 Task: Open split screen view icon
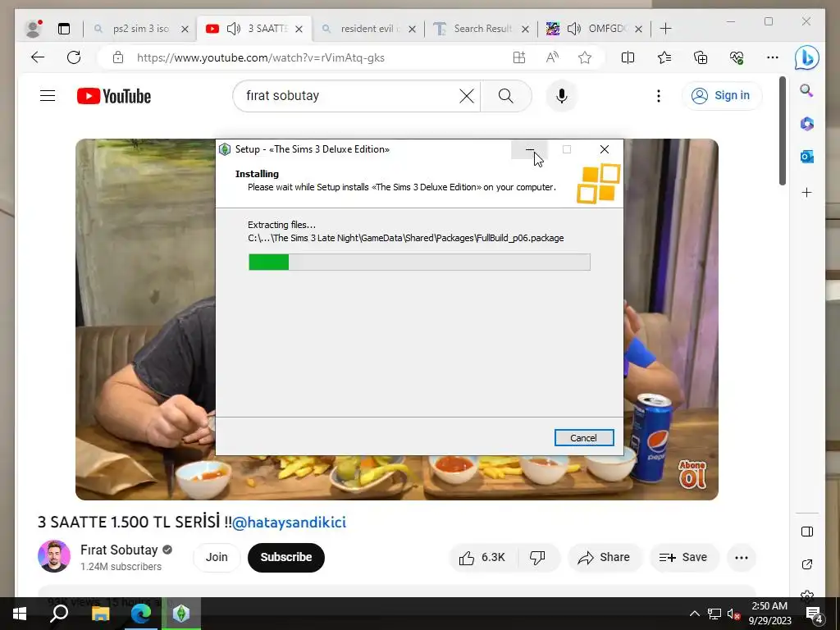point(628,57)
